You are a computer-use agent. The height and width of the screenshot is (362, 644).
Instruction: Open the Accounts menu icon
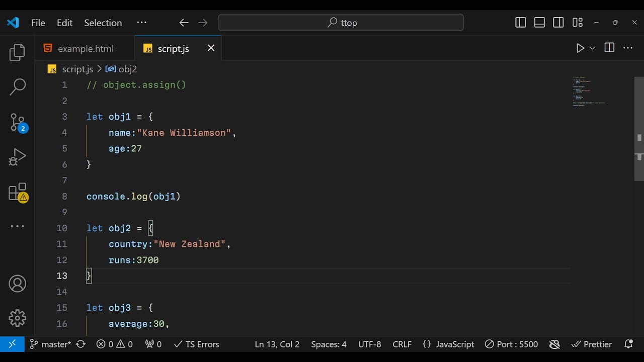click(x=17, y=284)
